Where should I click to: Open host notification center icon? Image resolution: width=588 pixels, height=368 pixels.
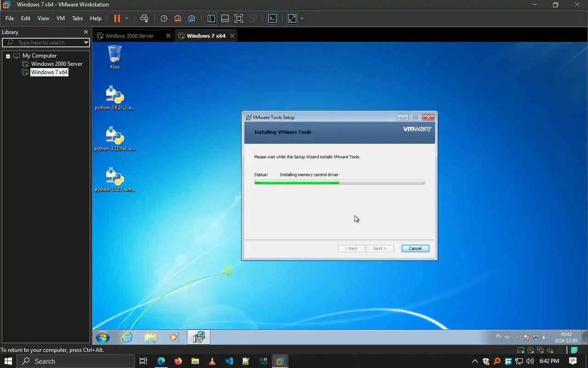[573, 361]
